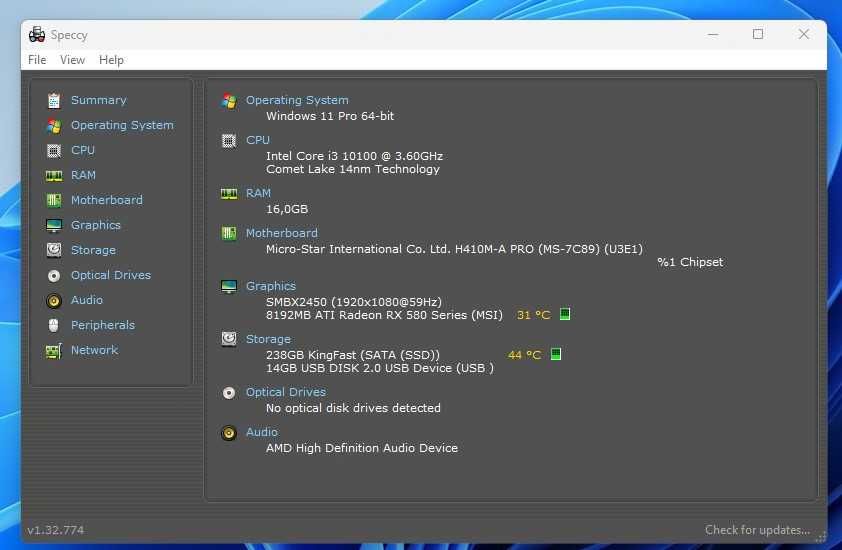Click the Operating System heading link
The width and height of the screenshot is (842, 550).
click(297, 100)
